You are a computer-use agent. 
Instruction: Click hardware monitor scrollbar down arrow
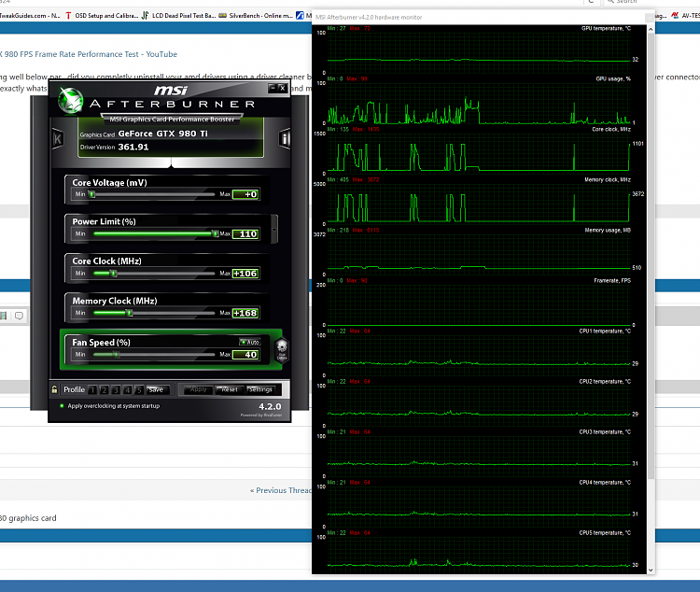pyautogui.click(x=651, y=571)
